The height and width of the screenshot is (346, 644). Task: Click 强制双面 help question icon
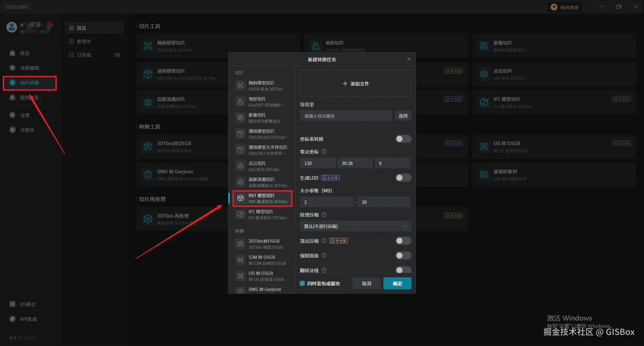pos(324,255)
